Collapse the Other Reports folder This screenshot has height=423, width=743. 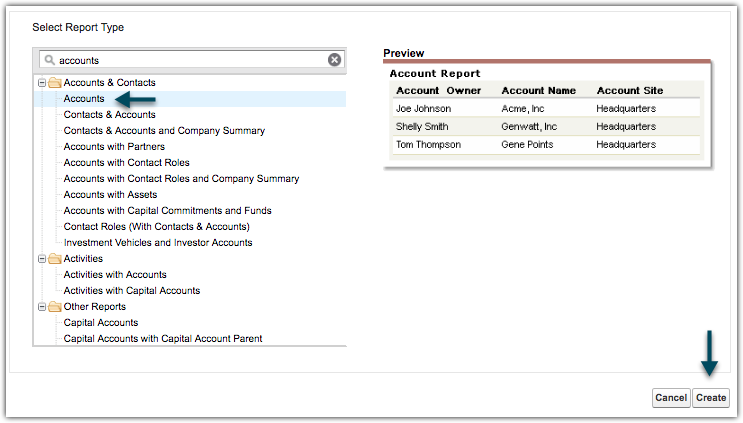coord(42,307)
